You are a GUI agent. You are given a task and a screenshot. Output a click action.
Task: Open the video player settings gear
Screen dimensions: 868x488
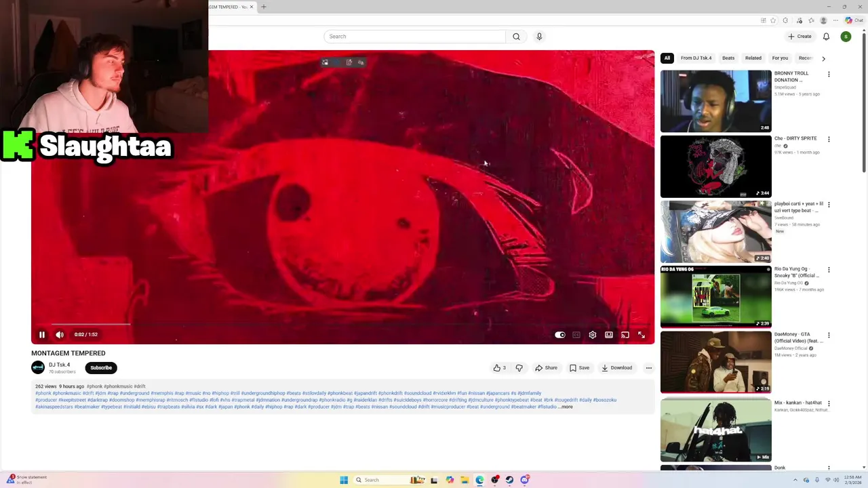pyautogui.click(x=593, y=335)
